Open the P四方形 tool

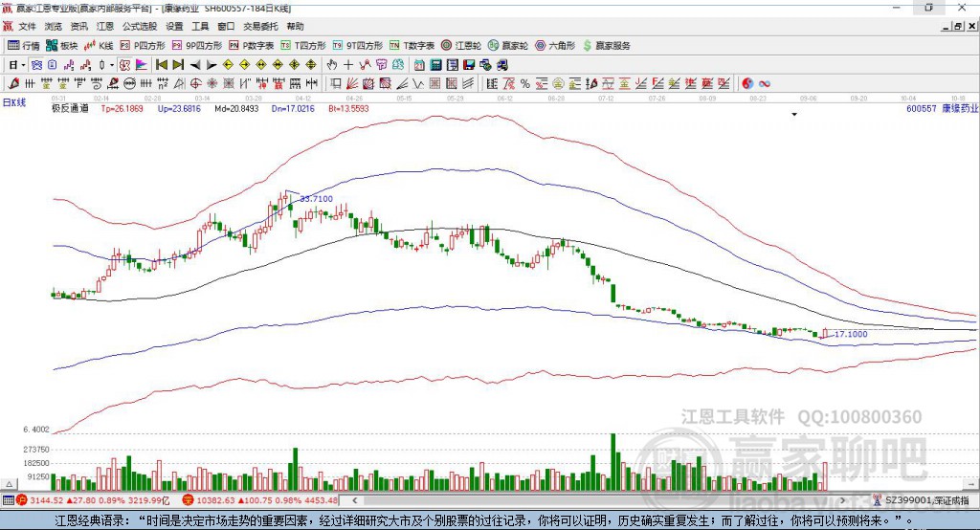(x=143, y=46)
